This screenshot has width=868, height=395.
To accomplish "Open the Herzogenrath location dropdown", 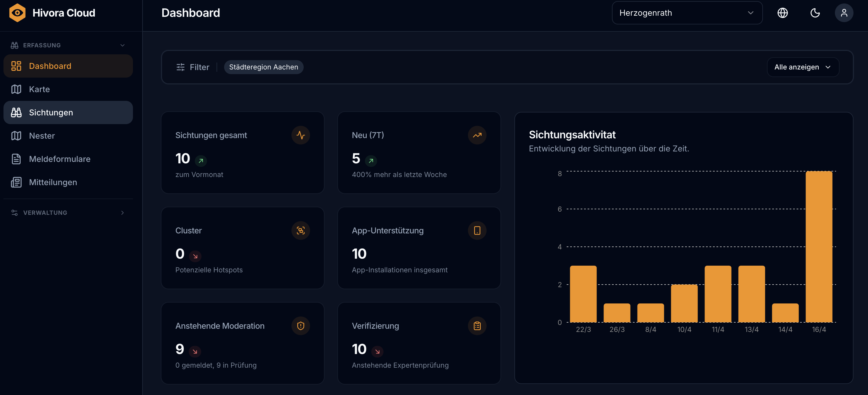I will pos(687,13).
